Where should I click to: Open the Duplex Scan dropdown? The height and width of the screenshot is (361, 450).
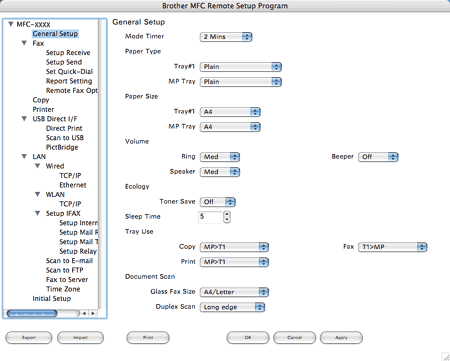[232, 307]
